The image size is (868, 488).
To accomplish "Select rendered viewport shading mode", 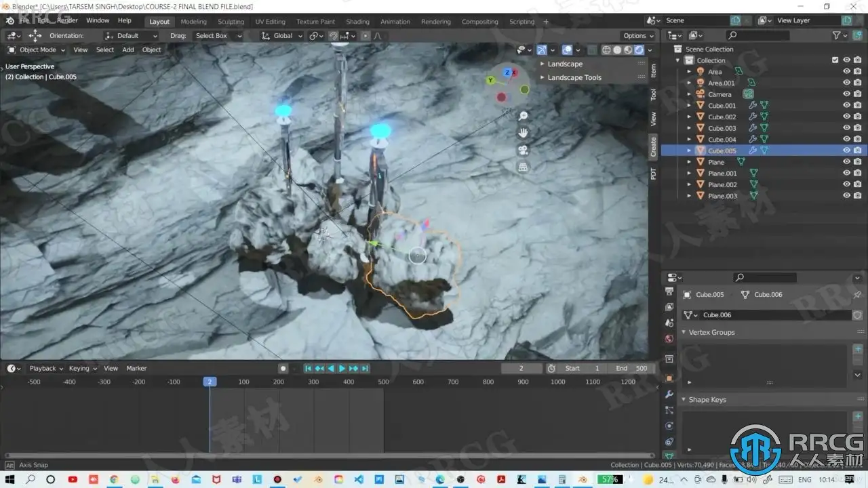I will point(639,49).
